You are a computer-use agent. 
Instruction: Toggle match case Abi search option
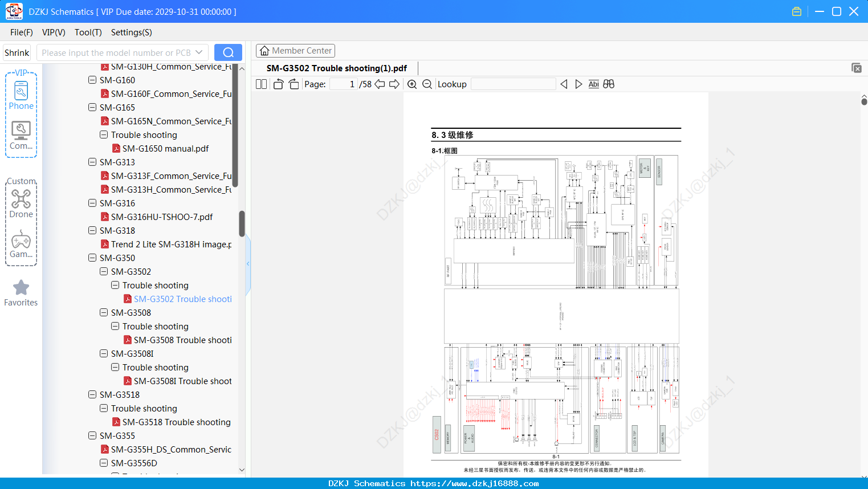click(x=593, y=84)
